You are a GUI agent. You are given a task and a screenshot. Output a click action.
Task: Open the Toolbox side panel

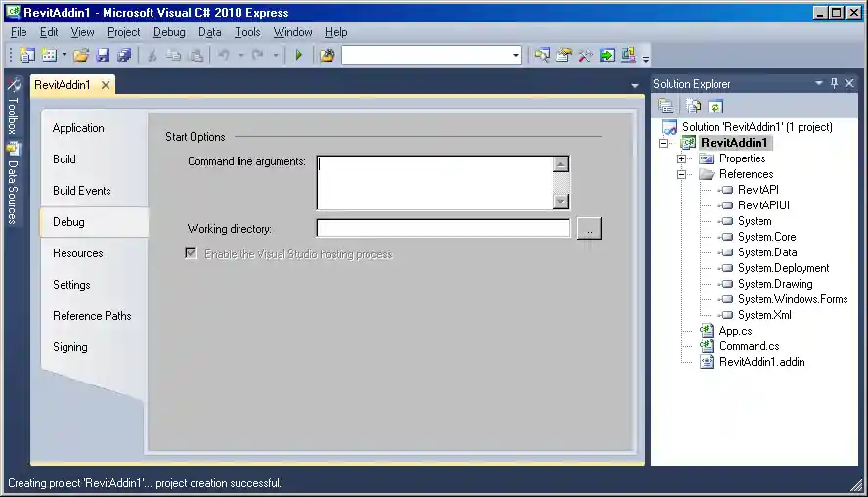point(13,108)
